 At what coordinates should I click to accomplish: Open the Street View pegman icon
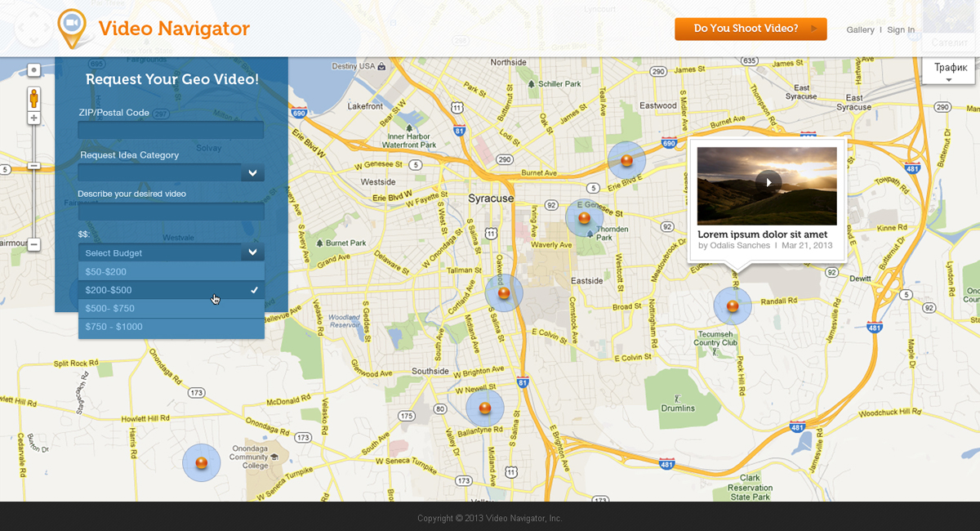tap(33, 99)
